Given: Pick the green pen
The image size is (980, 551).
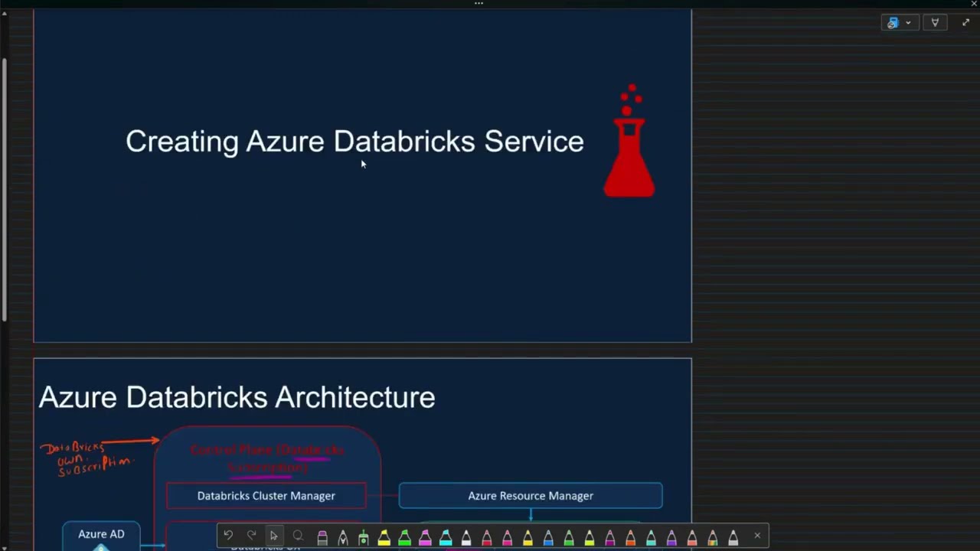Looking at the screenshot, I should 569,538.
